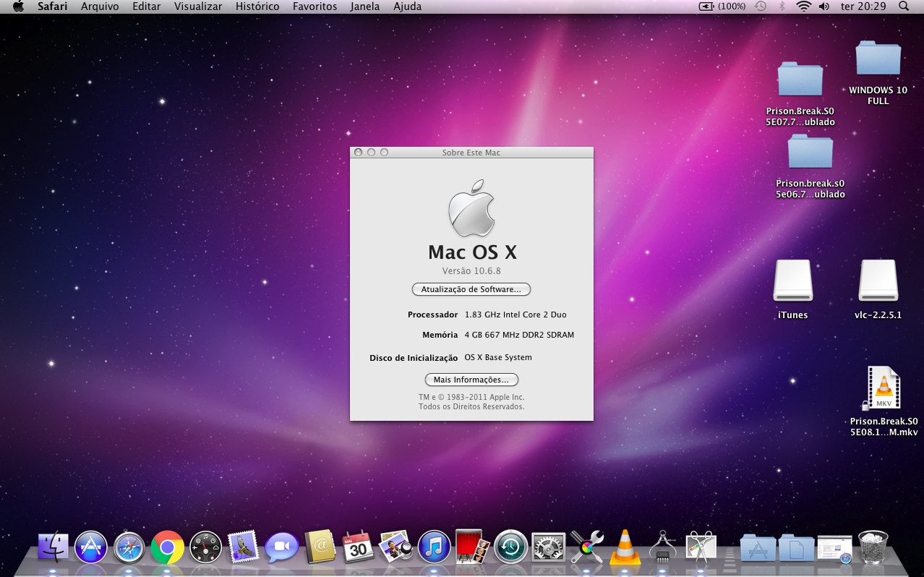Screen dimensions: 924x577
Task: Open the Favoritos menu
Action: pyautogui.click(x=315, y=7)
